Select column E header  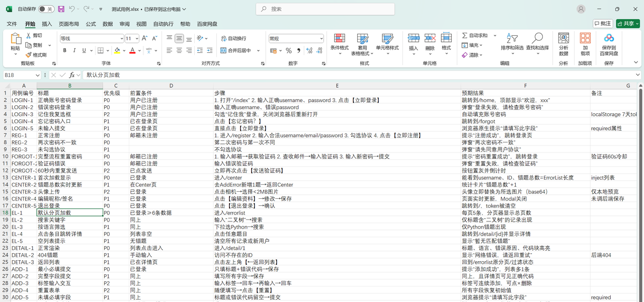(337, 86)
